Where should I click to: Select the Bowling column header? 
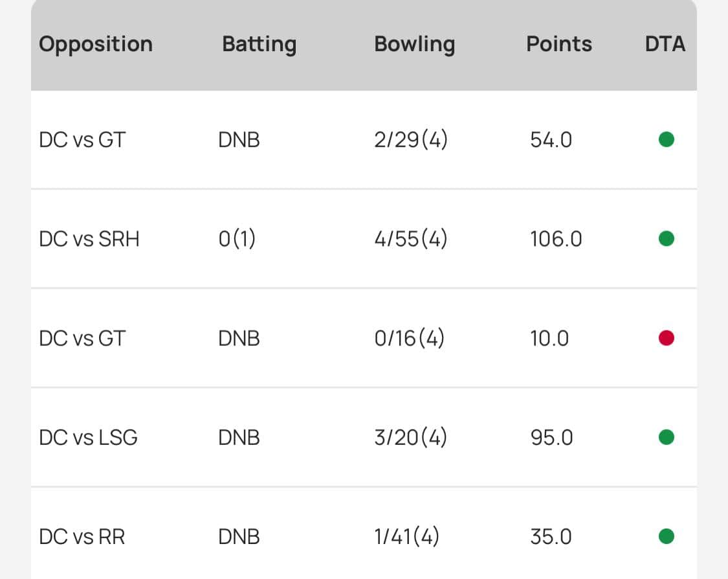click(414, 44)
